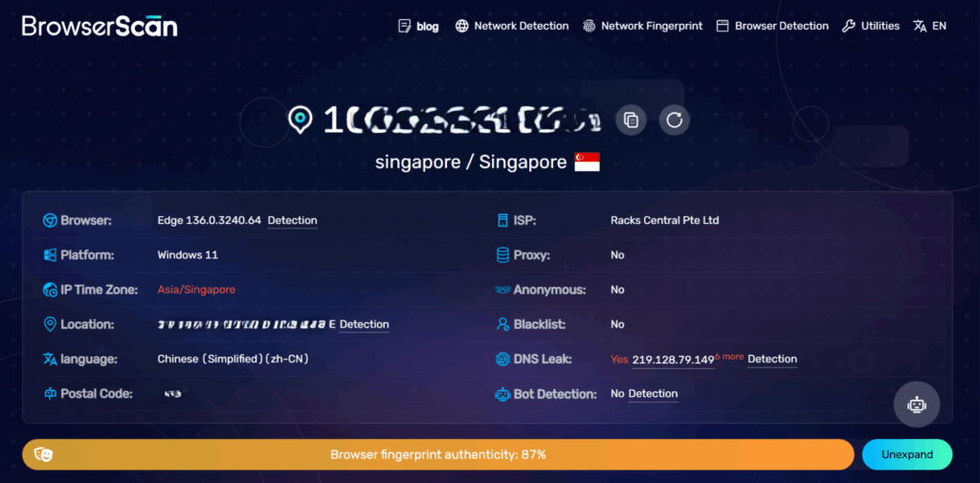Click the Location row pin icon
Viewport: 980px width, 483px height.
[50, 324]
